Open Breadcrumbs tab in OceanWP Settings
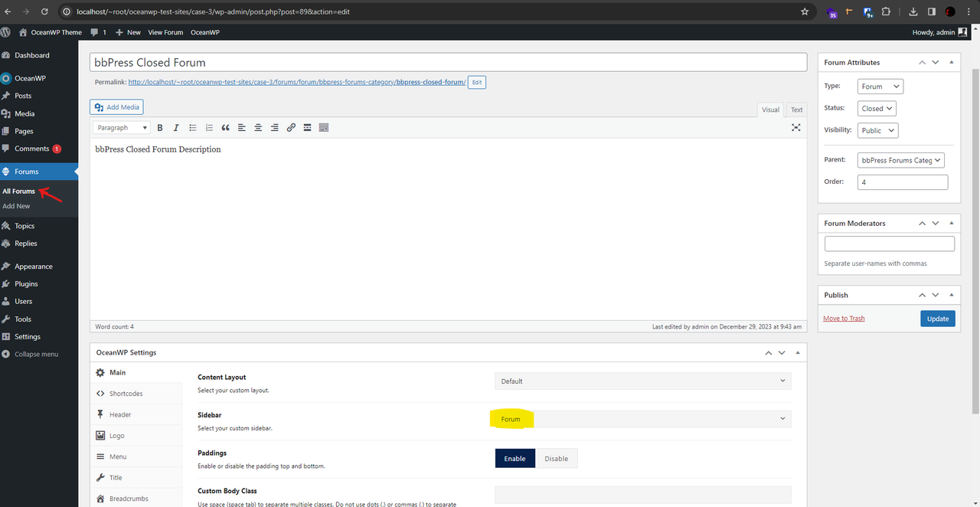The width and height of the screenshot is (980, 507). click(x=136, y=499)
